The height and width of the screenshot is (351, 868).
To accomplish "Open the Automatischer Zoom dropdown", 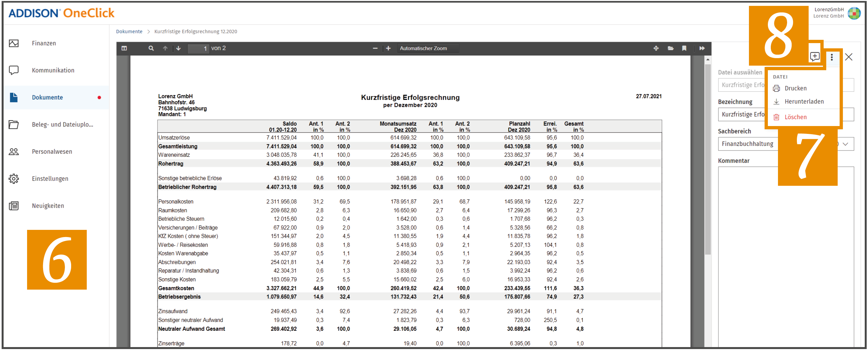I will point(428,48).
